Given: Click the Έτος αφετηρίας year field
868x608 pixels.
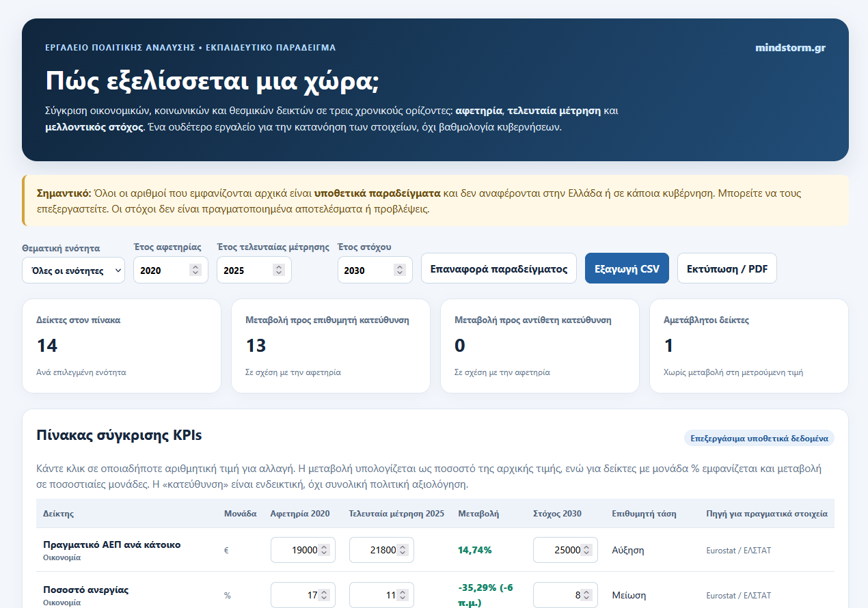Looking at the screenshot, I should pos(171,270).
